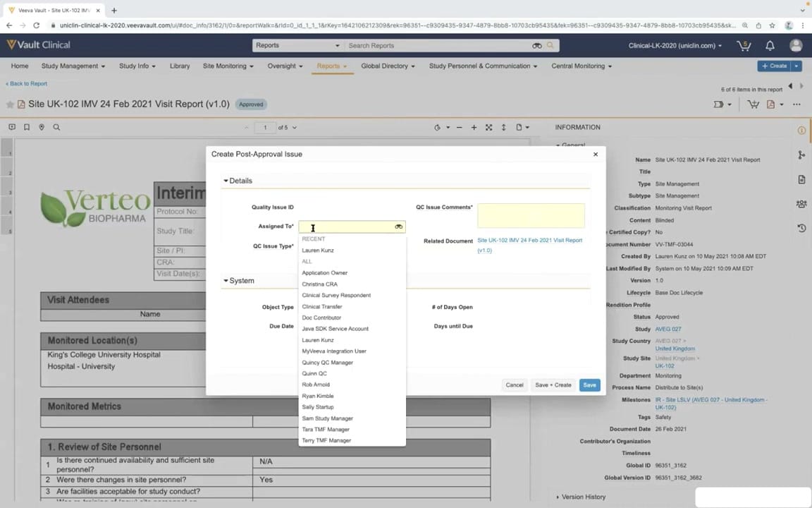This screenshot has height=508, width=812.
Task: Click the orange search magnifier icon
Action: [x=550, y=45]
